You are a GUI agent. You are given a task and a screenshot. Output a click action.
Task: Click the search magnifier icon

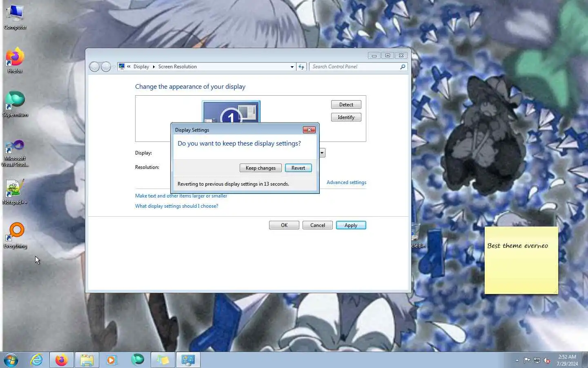pos(403,67)
